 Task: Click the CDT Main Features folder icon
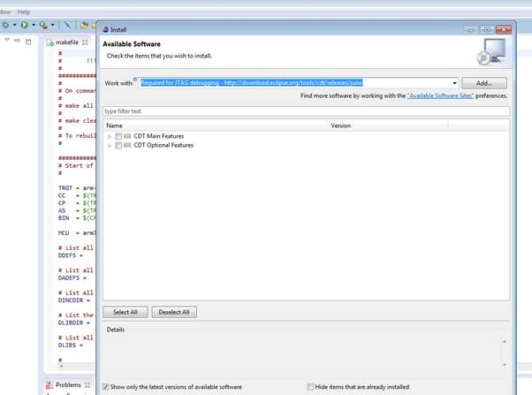pyautogui.click(x=128, y=136)
